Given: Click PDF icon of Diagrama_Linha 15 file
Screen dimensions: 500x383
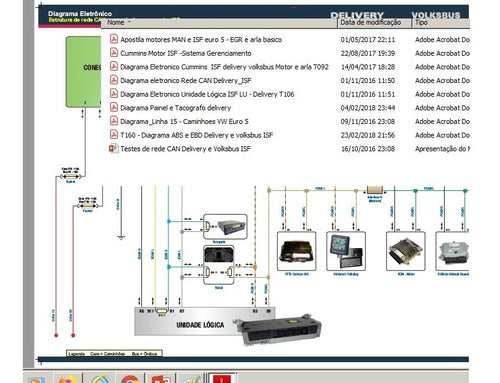Looking at the screenshot, I should (114, 121).
